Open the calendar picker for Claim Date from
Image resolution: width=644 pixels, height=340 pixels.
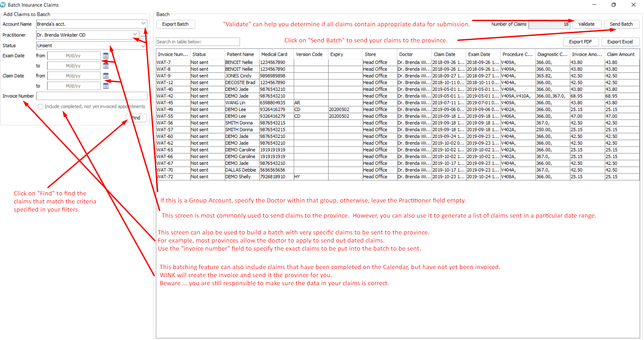coord(106,75)
